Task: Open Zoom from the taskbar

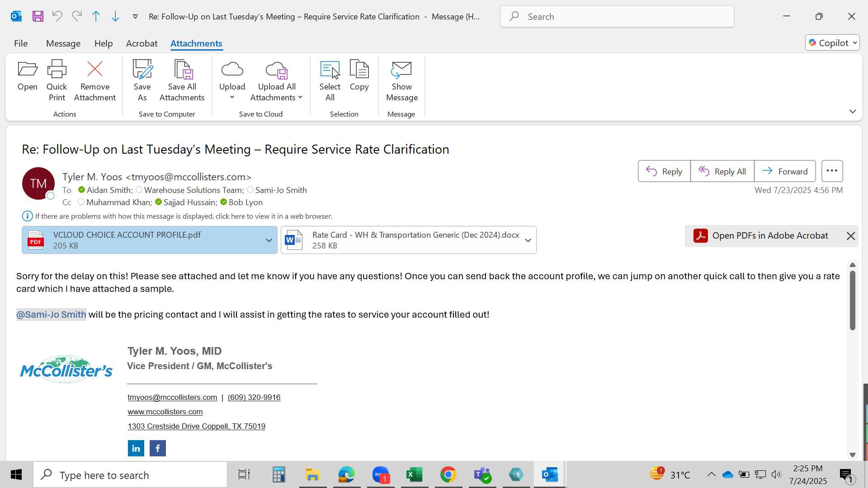Action: pyautogui.click(x=381, y=475)
